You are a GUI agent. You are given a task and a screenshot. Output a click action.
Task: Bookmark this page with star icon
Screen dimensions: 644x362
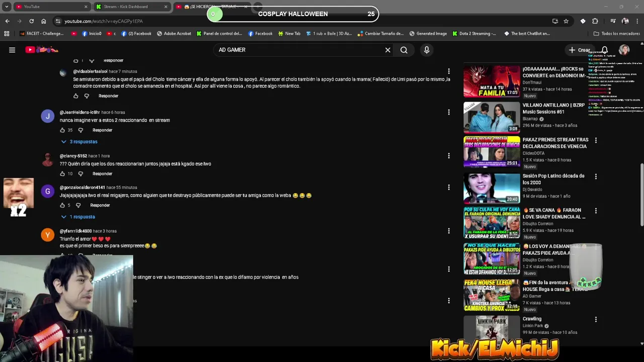(x=566, y=21)
